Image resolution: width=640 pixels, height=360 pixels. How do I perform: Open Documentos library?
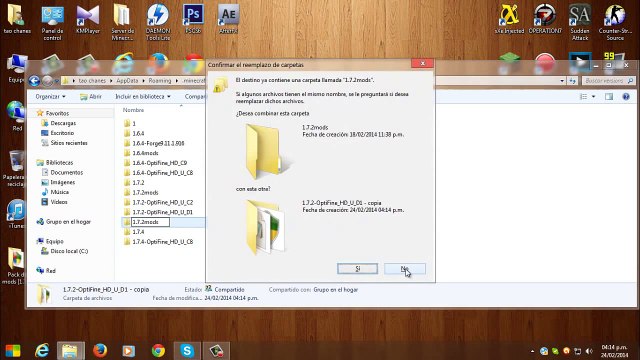click(x=67, y=172)
